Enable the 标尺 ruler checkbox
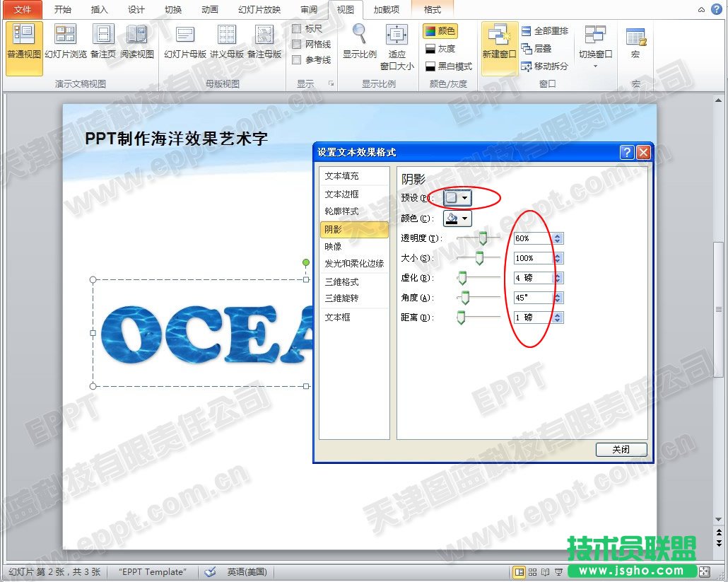Image resolution: width=728 pixels, height=582 pixels. click(297, 29)
